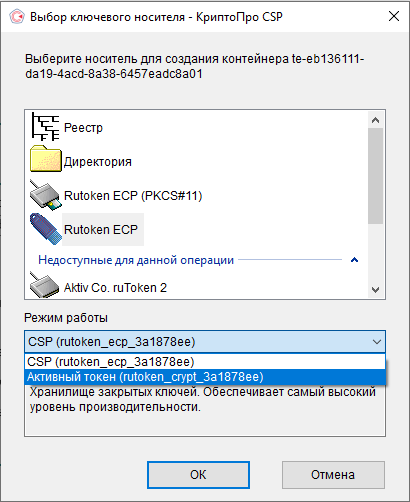
Task: Click the blue Rutoken ECP USB token icon
Action: 45,229
